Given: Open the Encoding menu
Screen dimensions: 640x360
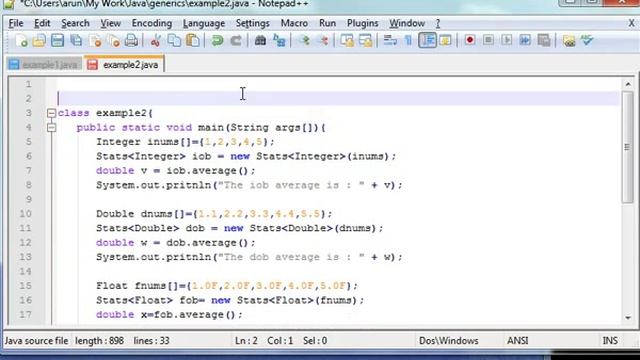Looking at the screenshot, I should pos(151,23).
